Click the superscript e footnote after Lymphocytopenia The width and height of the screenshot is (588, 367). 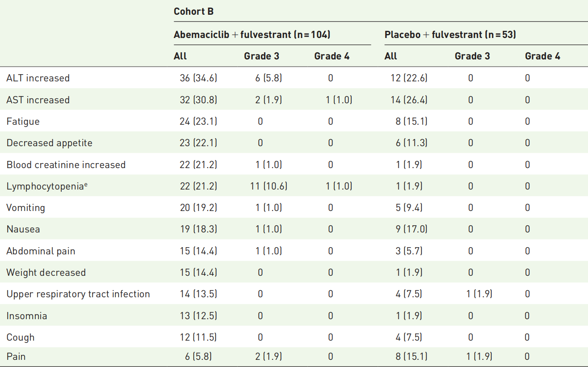click(85, 184)
